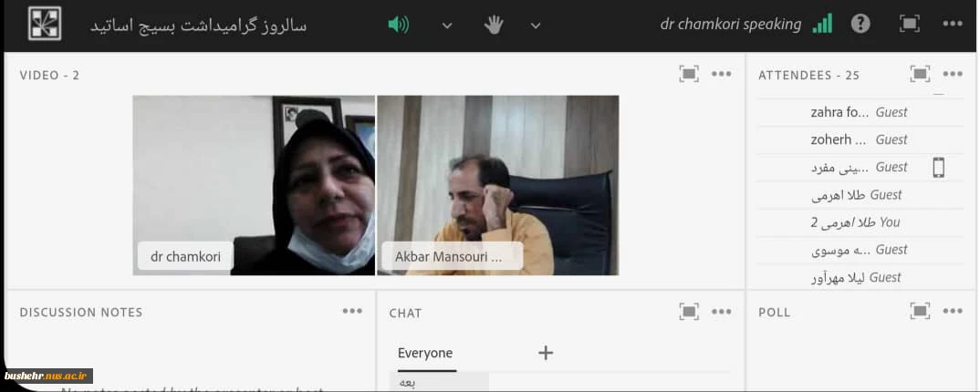Open Video pod options menu

pyautogui.click(x=721, y=74)
